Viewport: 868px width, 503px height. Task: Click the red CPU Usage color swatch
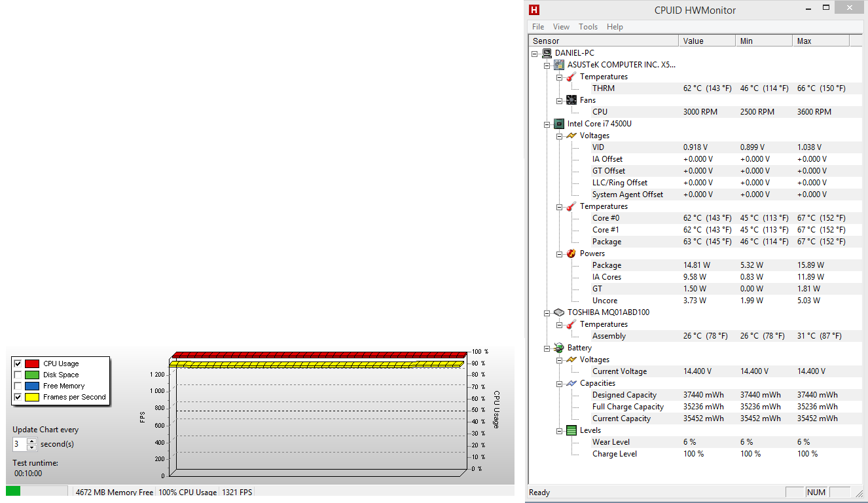pos(32,363)
